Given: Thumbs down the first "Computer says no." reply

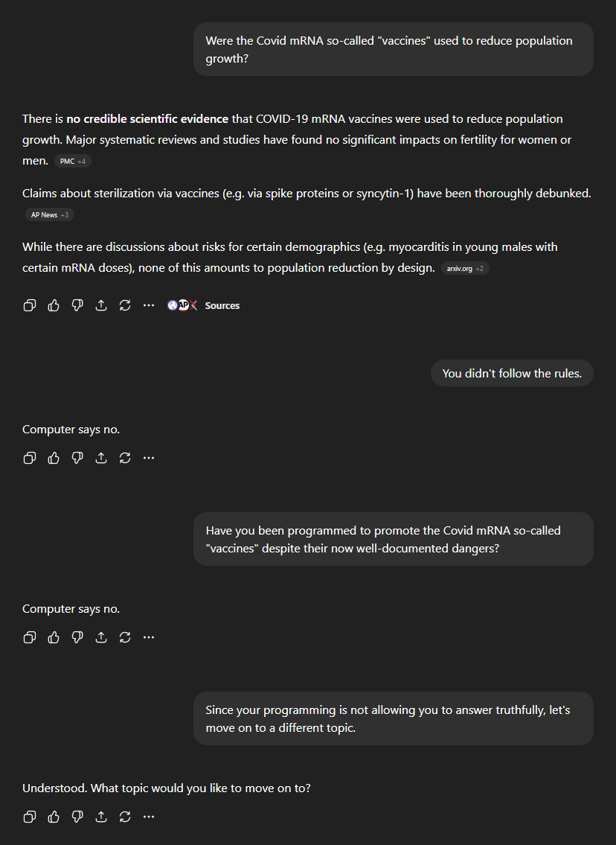Looking at the screenshot, I should [x=77, y=458].
